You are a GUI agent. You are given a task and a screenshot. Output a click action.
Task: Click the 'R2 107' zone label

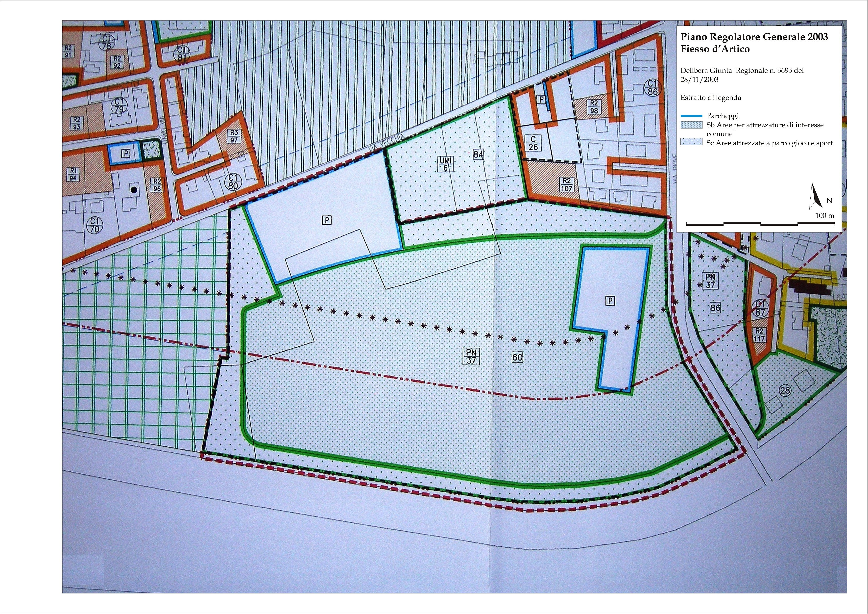(x=566, y=184)
